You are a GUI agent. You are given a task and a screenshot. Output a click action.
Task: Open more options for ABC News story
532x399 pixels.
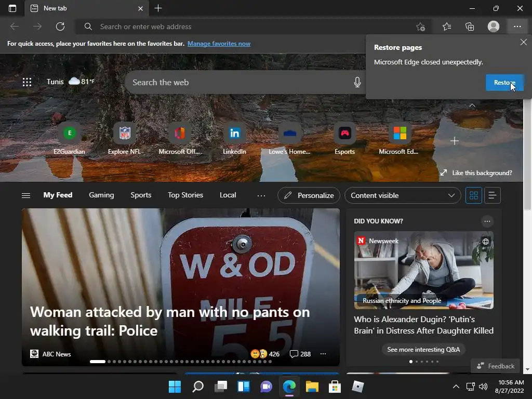pyautogui.click(x=323, y=354)
